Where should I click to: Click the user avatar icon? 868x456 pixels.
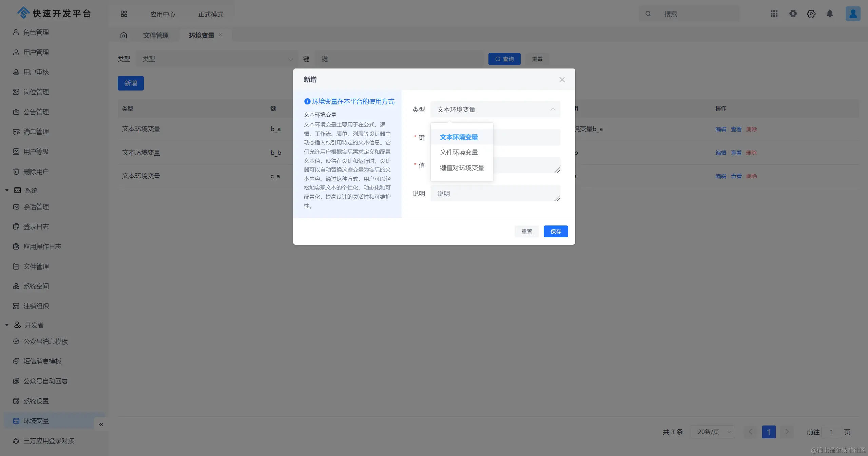pyautogui.click(x=853, y=14)
